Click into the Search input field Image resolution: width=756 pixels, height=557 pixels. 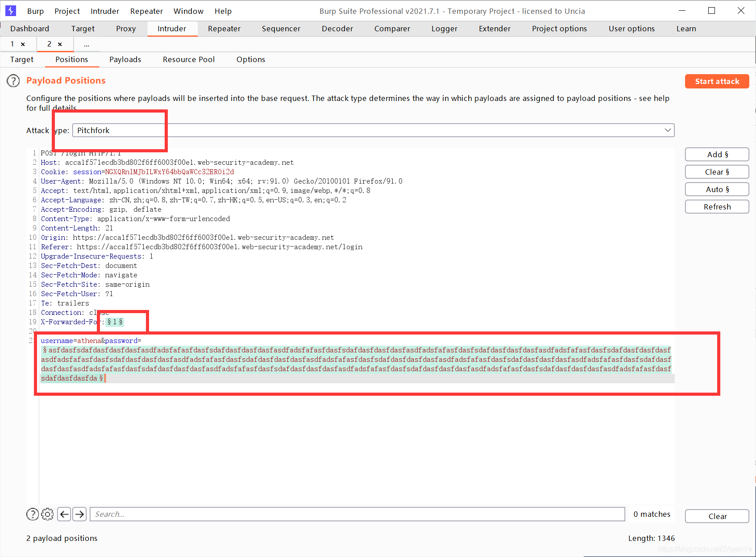pyautogui.click(x=357, y=515)
